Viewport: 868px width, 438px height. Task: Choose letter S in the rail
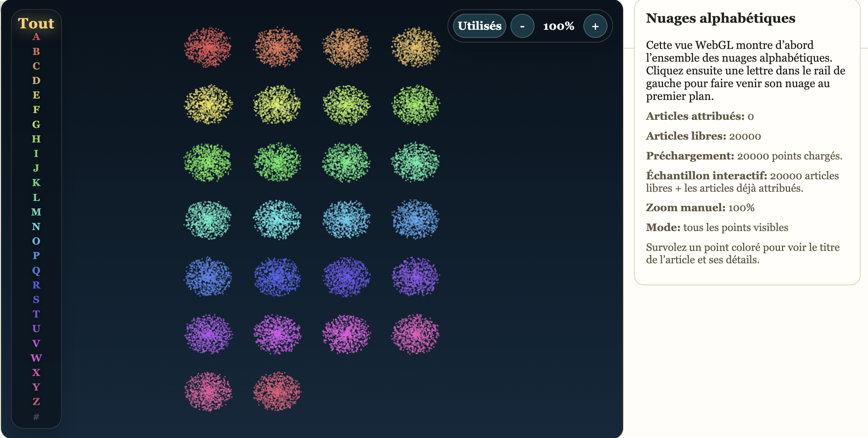36,299
